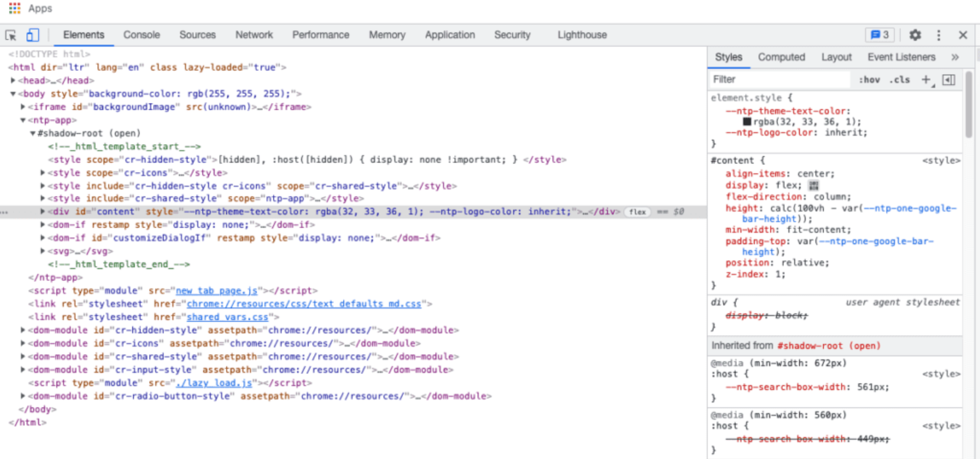Switch to the Console tab
The width and height of the screenshot is (980, 459).
(141, 35)
